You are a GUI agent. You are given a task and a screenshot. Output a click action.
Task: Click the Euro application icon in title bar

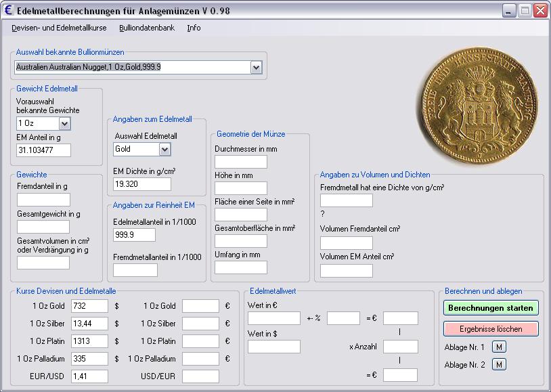coord(8,10)
